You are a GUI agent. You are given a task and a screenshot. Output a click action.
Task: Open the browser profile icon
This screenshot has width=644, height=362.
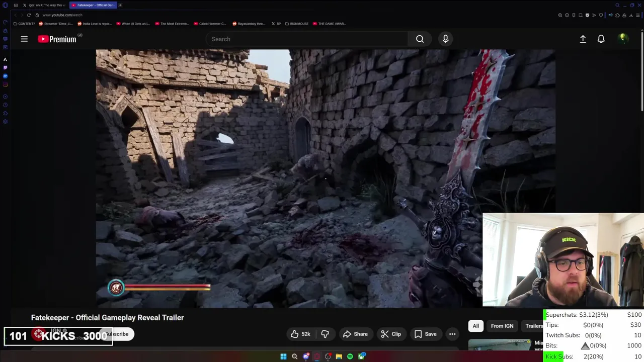[x=624, y=15]
